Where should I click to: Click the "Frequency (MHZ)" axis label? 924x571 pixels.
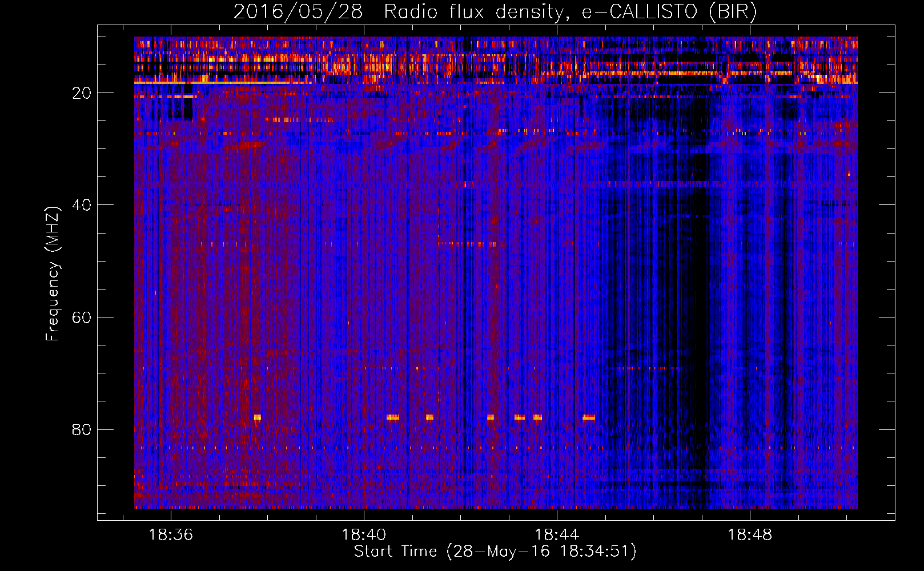[53, 274]
